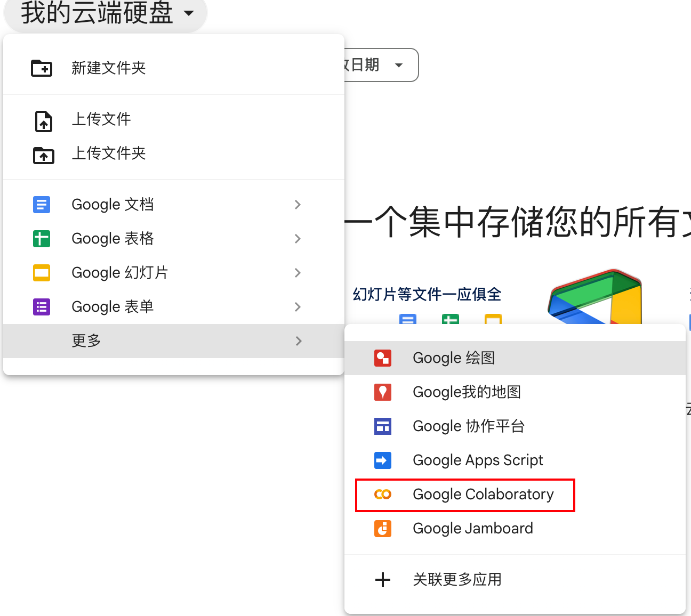Expand the Google 表格 submenu chevron
691x616 pixels.
click(298, 239)
